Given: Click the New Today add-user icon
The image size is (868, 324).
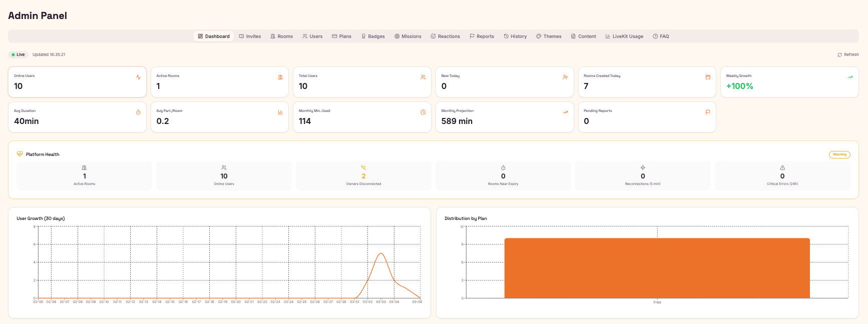Looking at the screenshot, I should point(565,77).
